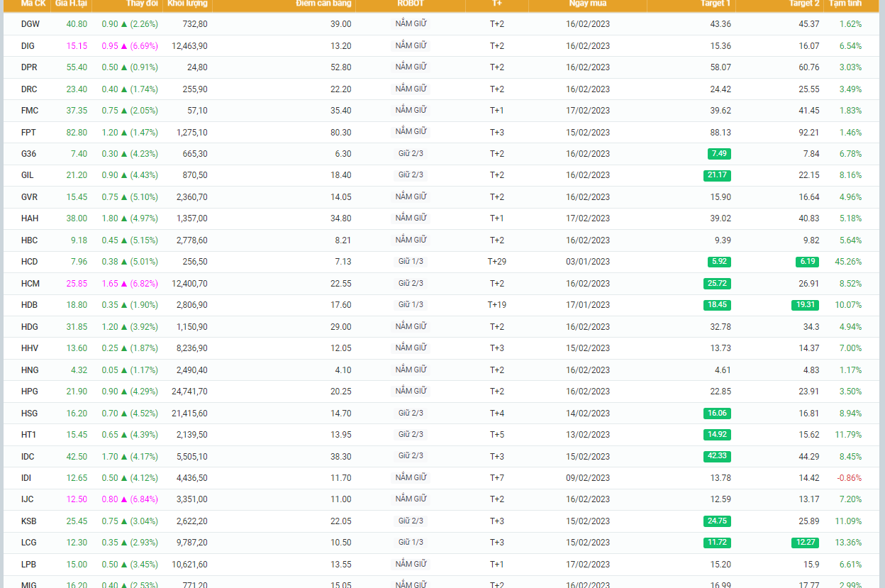Screen dimensions: 885x588
Task: Click the KSB stock code
Action: click(x=28, y=521)
